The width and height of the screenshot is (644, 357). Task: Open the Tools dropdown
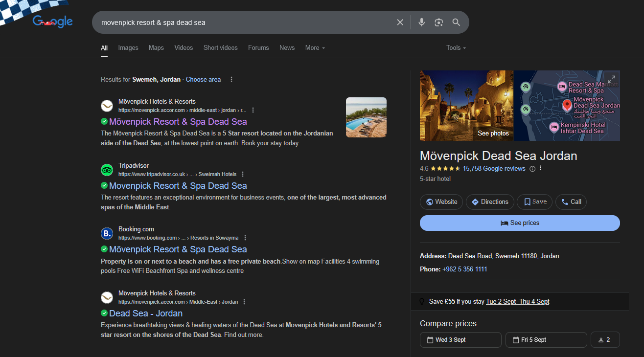456,47
